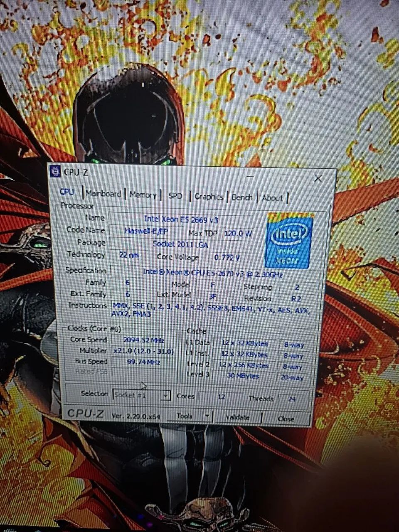Click the Validate button
This screenshot has width=399, height=532.
[x=238, y=417]
